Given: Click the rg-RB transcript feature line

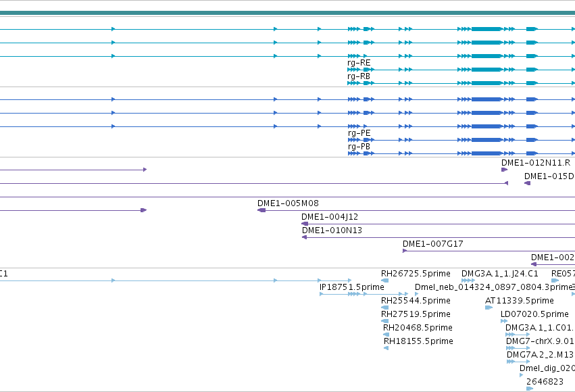Looking at the screenshot, I should [461, 83].
